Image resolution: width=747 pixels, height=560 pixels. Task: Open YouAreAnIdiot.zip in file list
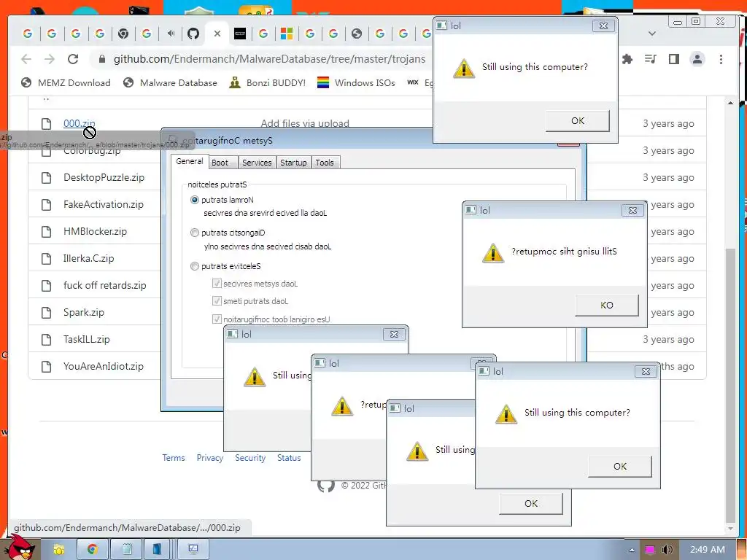(x=104, y=367)
